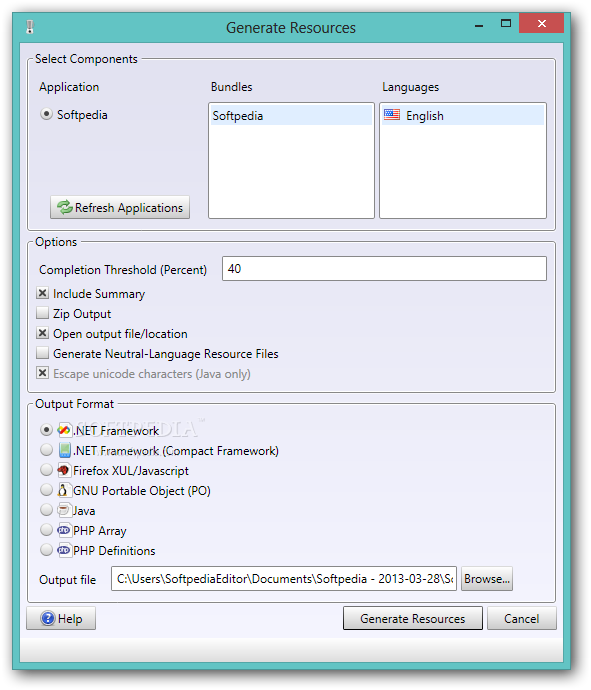
Task: Select Java output format radio button
Action: 46,510
